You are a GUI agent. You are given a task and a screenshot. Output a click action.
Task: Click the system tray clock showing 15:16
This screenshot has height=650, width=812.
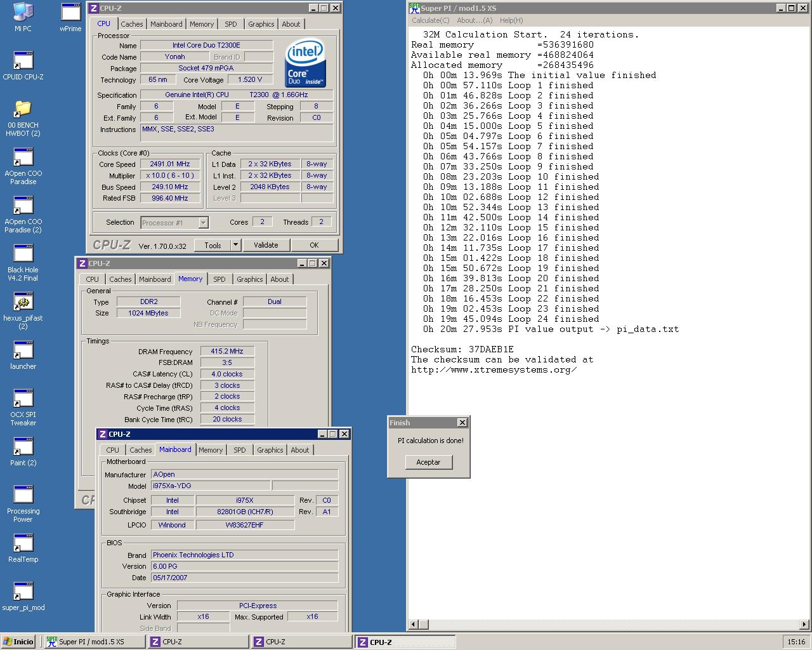(796, 642)
